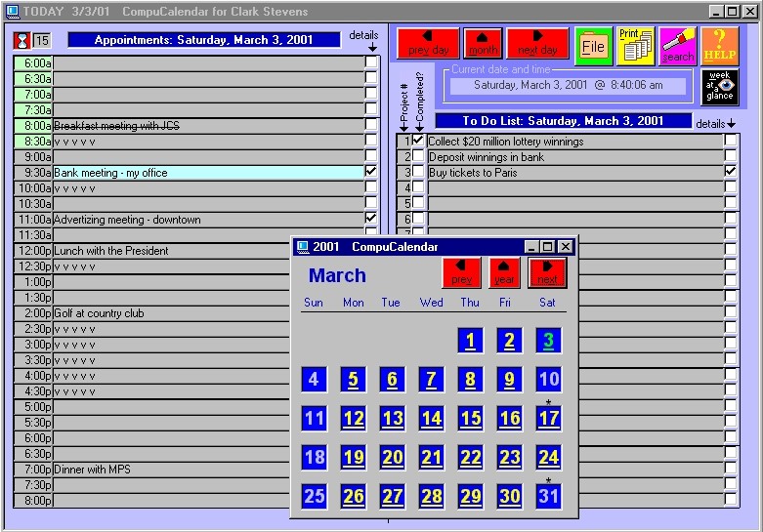The width and height of the screenshot is (763, 532).
Task: Select the Bank meeting - my office entry
Action: (209, 172)
